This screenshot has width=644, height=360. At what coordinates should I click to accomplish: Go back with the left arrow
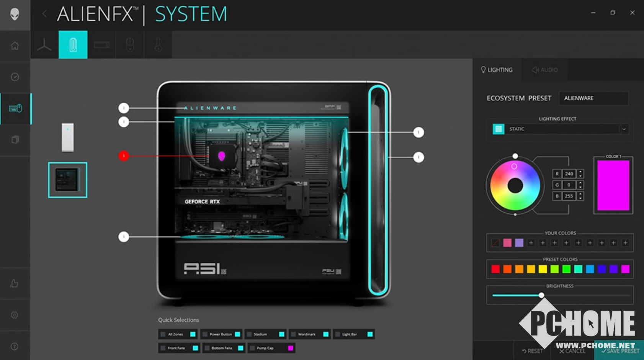(x=44, y=14)
